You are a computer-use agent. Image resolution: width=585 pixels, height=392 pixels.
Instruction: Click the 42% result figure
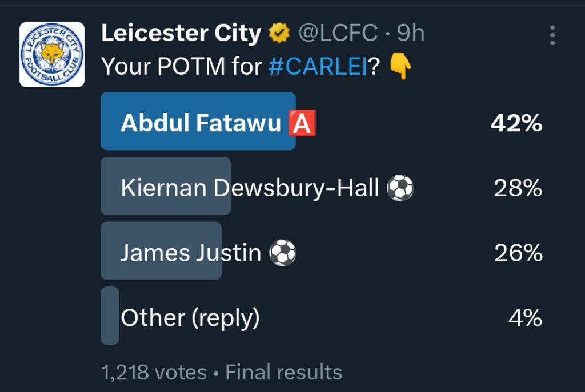516,123
